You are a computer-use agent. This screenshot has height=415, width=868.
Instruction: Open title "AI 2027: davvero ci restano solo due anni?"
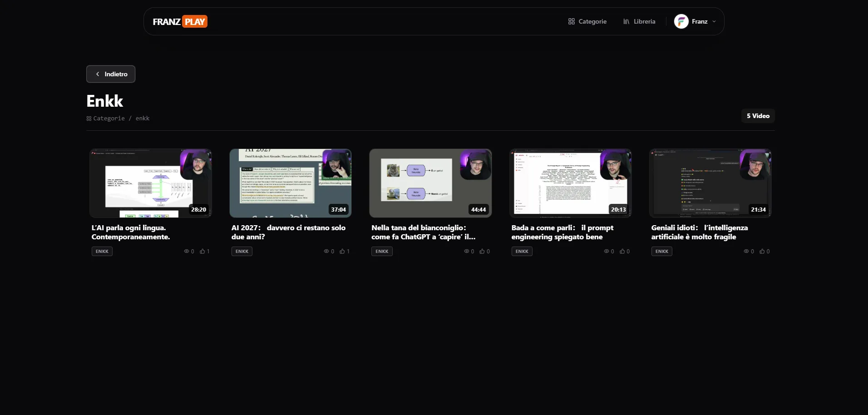pyautogui.click(x=288, y=232)
